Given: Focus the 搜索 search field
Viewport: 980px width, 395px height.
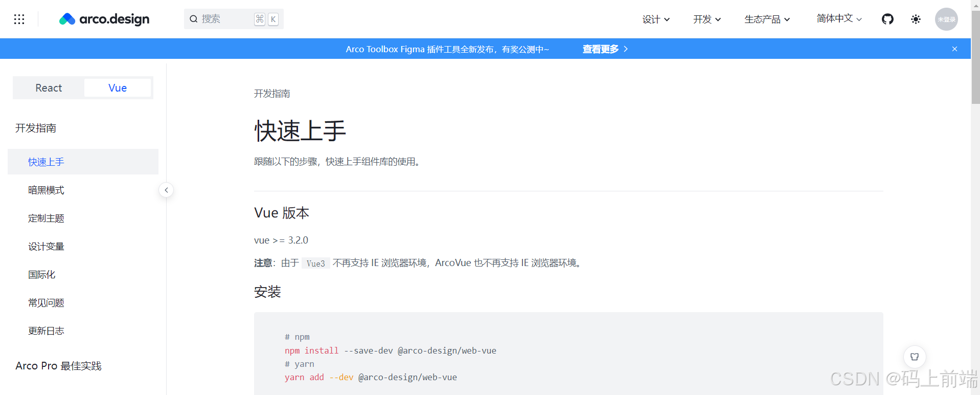Looking at the screenshot, I should (x=234, y=19).
